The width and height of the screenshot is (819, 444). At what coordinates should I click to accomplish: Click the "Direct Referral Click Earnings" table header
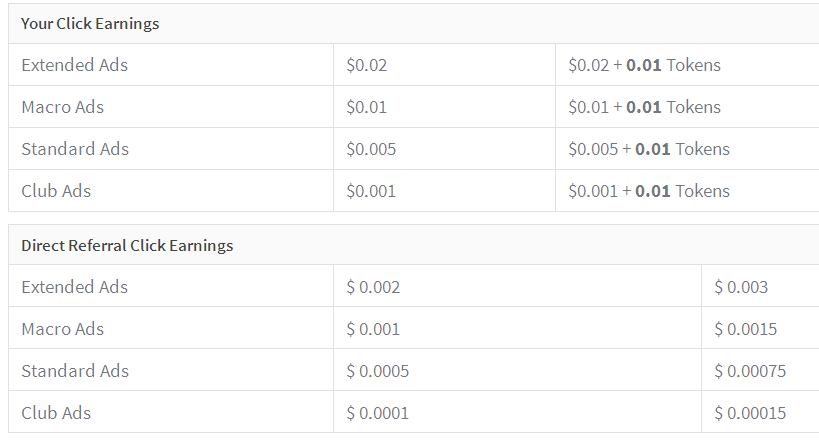(x=127, y=246)
